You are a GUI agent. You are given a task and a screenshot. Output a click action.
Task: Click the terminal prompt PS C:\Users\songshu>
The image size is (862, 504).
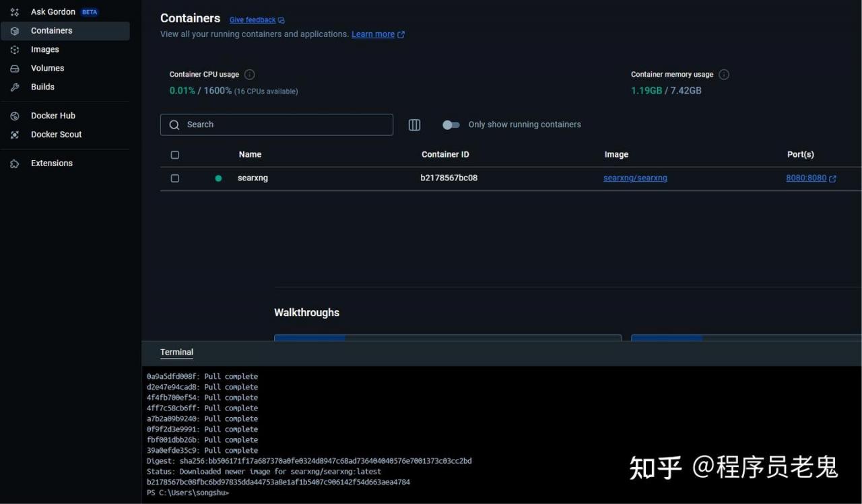(x=188, y=493)
